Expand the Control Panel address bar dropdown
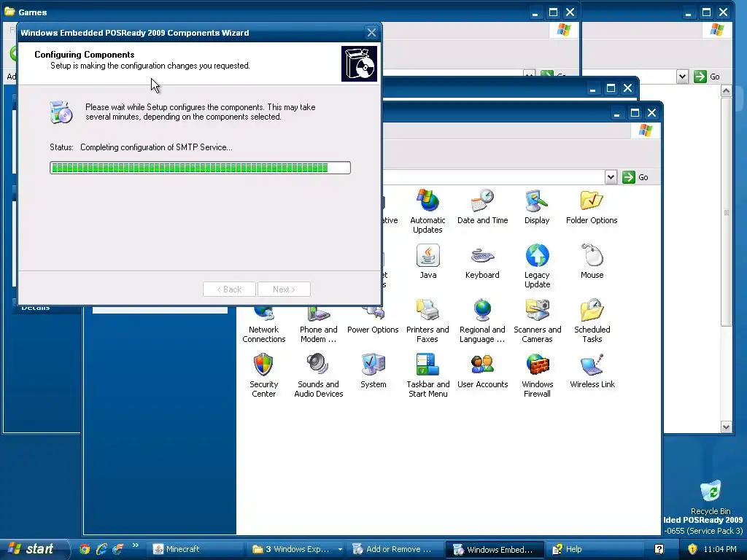 coord(611,177)
